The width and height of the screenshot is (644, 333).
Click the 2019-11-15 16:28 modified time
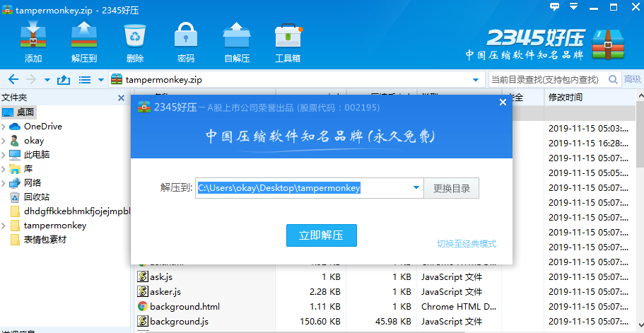tap(588, 144)
